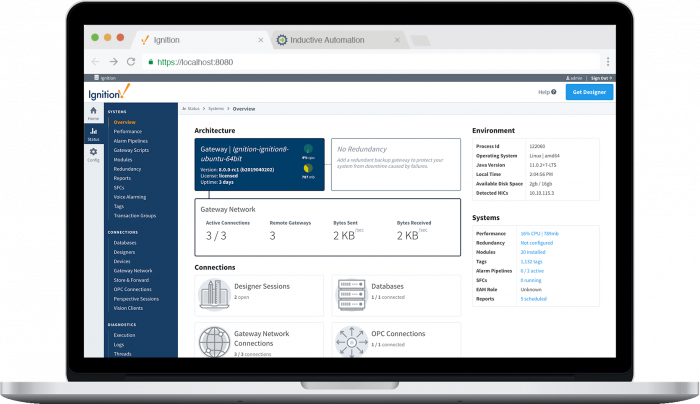
Task: Open SFCs in sidebar
Action: (119, 187)
